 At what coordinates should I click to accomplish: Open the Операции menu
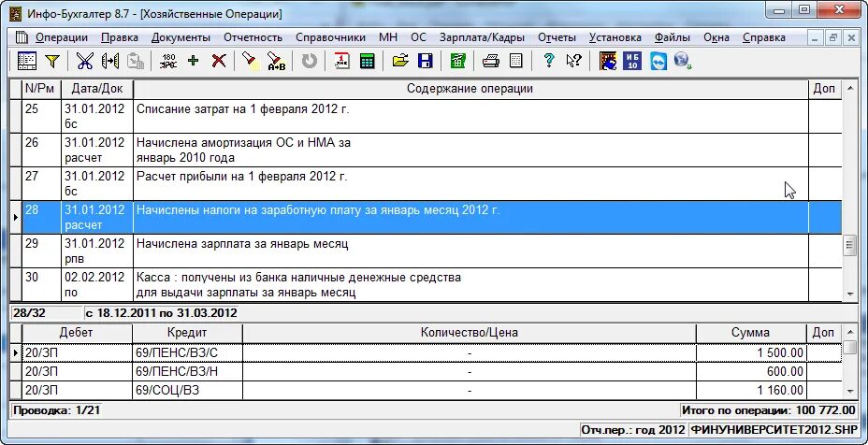62,37
